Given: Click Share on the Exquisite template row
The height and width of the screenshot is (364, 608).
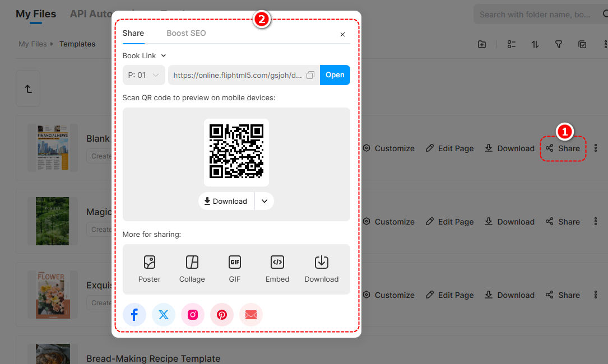Looking at the screenshot, I should (563, 295).
